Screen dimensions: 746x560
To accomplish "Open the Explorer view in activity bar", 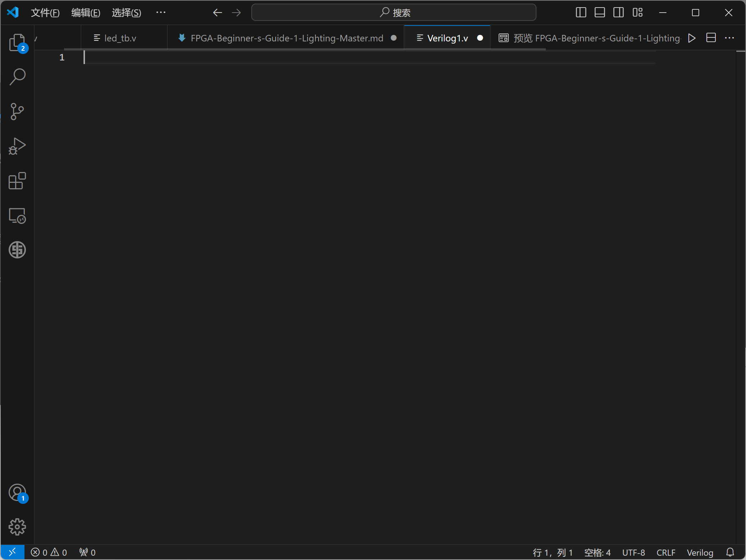I will coord(17,42).
